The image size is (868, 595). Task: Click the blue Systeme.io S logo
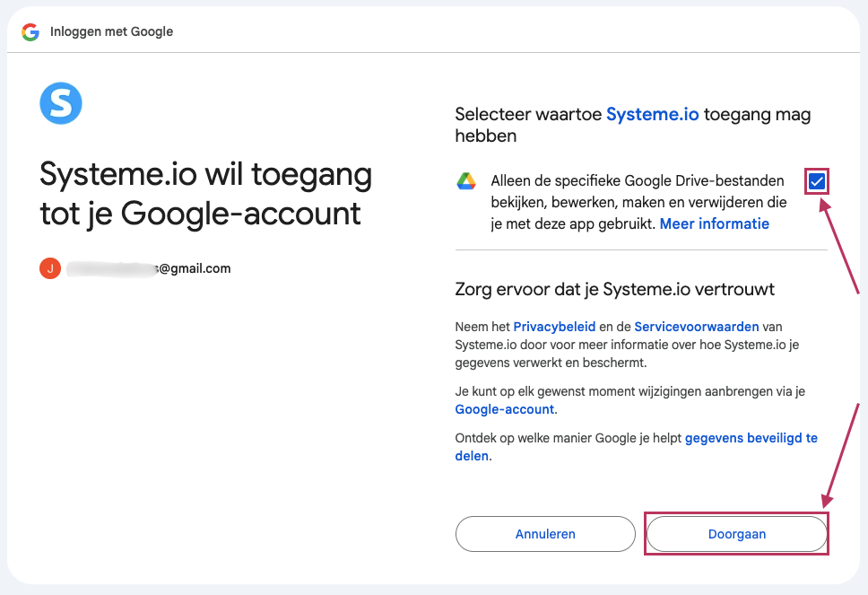(61, 103)
